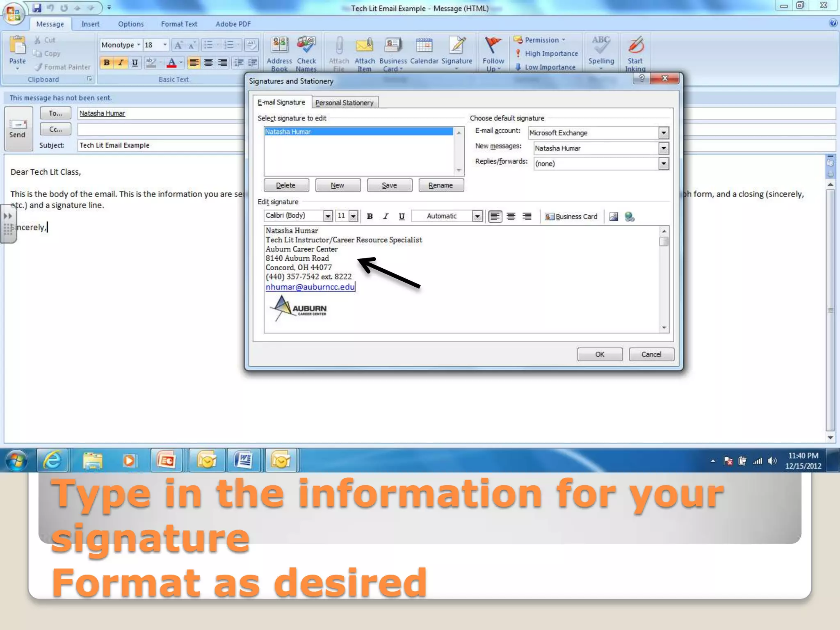The width and height of the screenshot is (840, 630).
Task: Select the E-mail Signature tab
Action: pyautogui.click(x=281, y=102)
